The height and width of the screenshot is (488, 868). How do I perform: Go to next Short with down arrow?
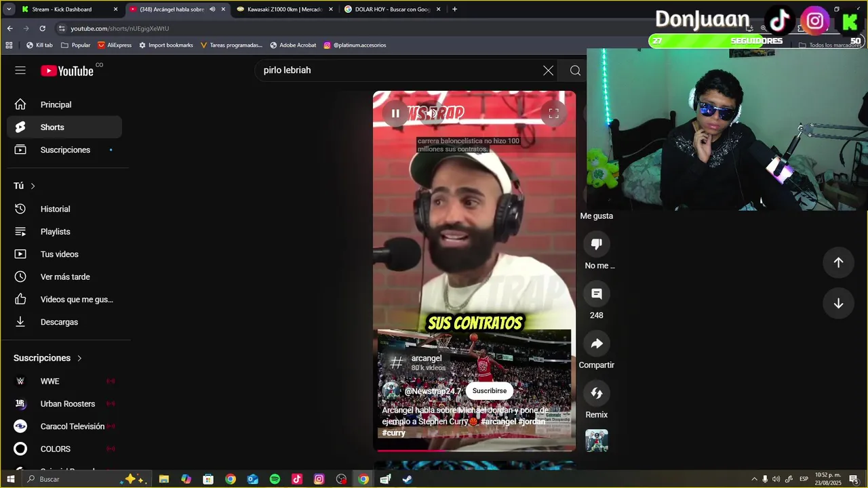[x=838, y=304]
